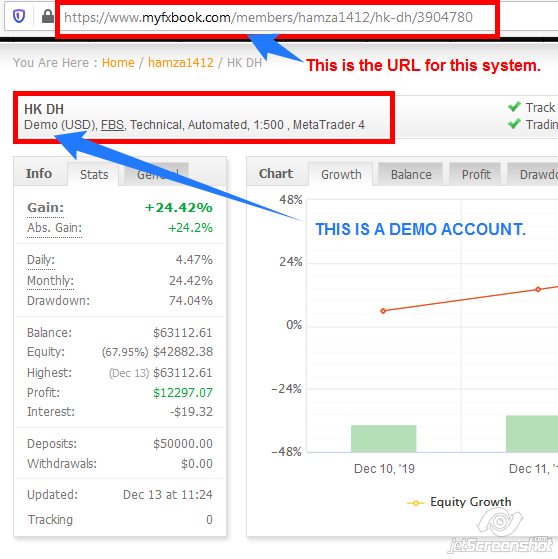This screenshot has width=558, height=559.
Task: Switch to the Balance chart tab
Action: (411, 174)
